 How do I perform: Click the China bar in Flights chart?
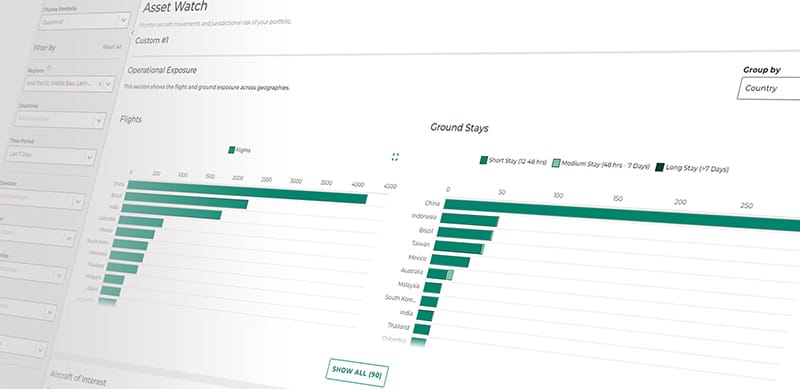coord(247,191)
